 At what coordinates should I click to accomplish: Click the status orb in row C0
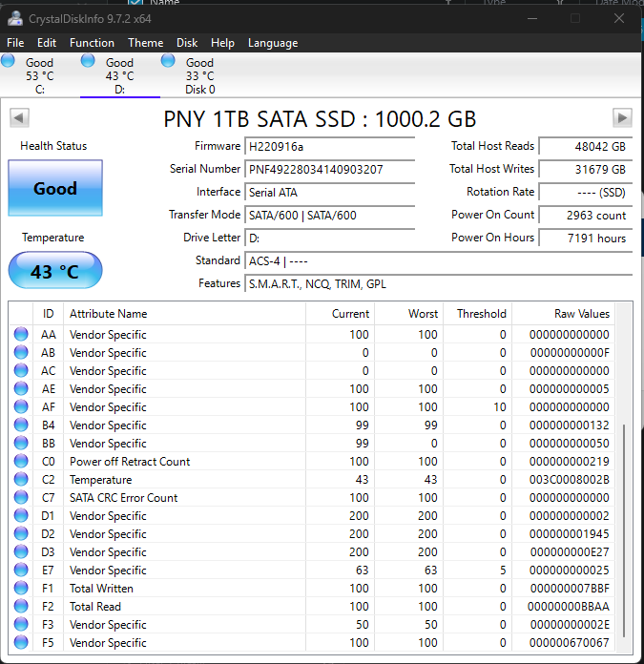(x=21, y=461)
